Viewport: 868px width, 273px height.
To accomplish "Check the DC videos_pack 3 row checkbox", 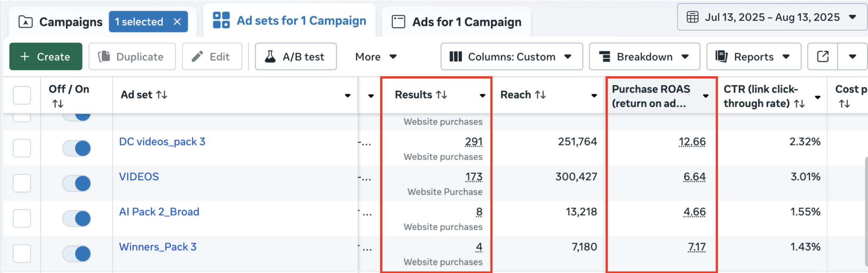I will click(22, 148).
